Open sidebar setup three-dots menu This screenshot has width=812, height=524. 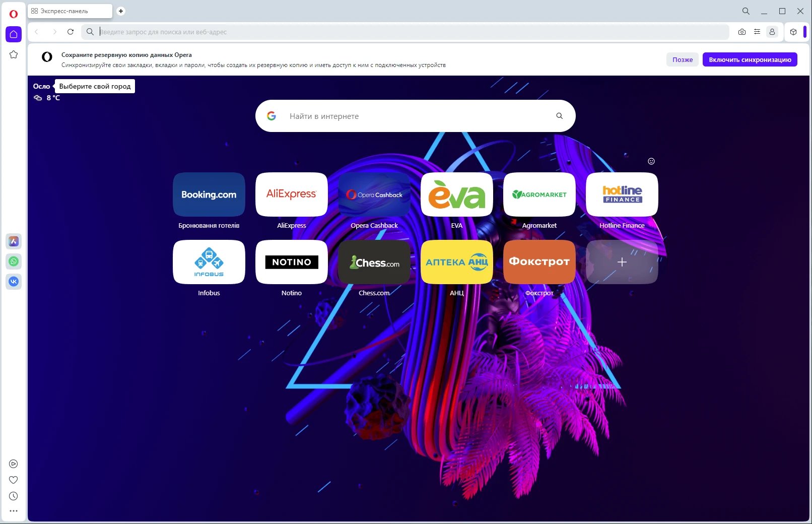[x=14, y=511]
